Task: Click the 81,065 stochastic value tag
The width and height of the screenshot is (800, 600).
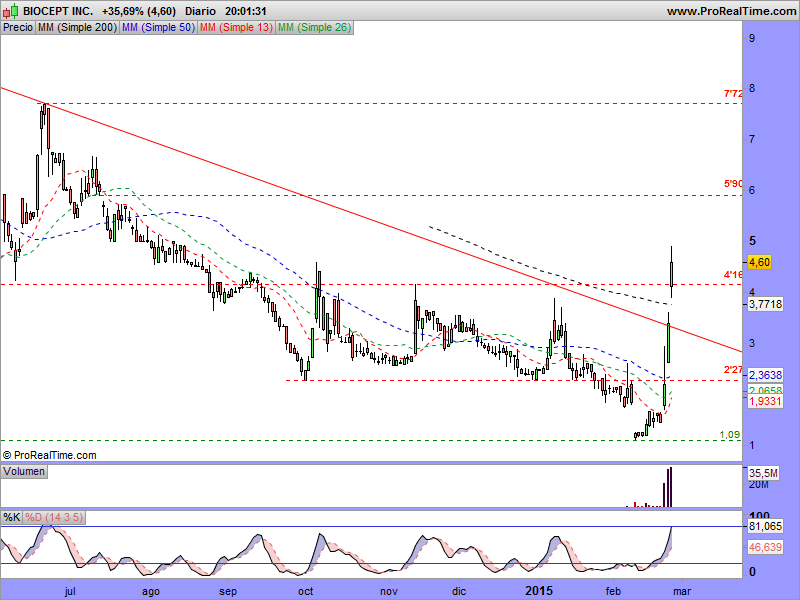Action: 765,527
